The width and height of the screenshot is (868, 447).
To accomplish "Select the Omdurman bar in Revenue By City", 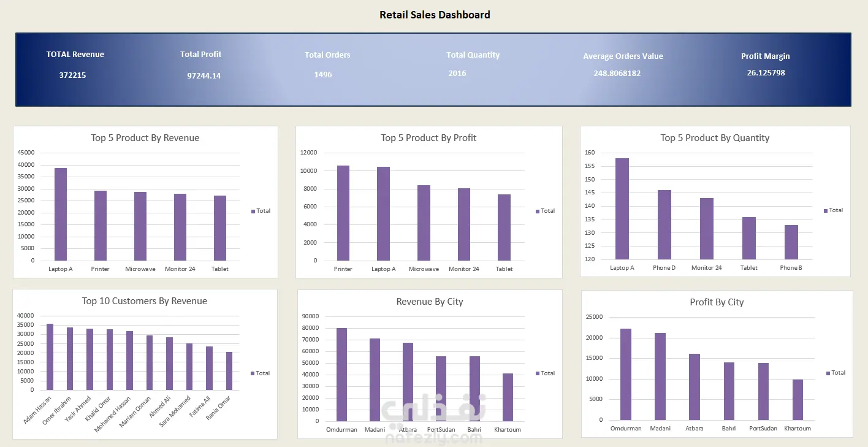I will click(341, 375).
